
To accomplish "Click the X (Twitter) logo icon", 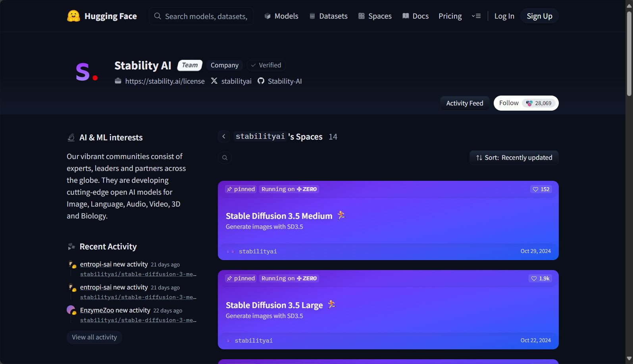I will (214, 81).
